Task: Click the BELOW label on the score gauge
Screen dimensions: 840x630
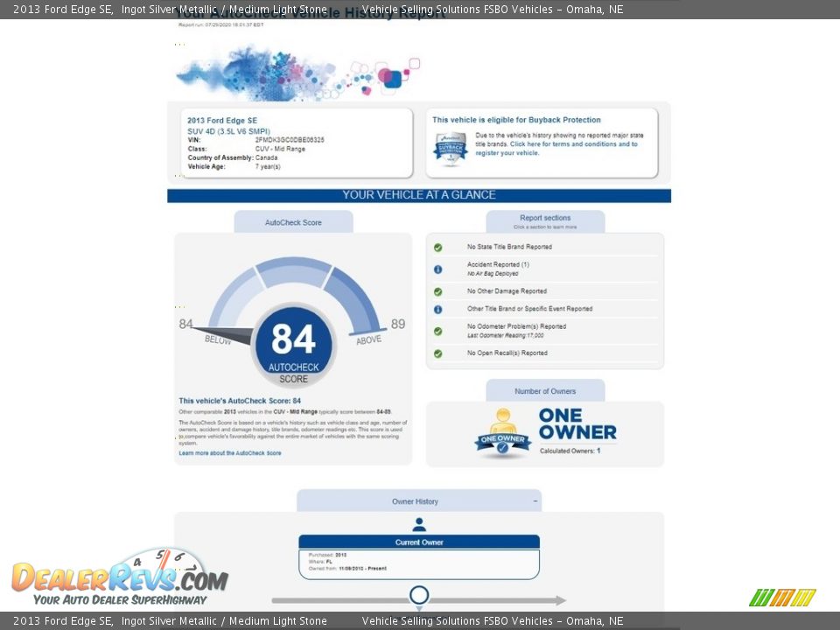Action: pyautogui.click(x=218, y=339)
